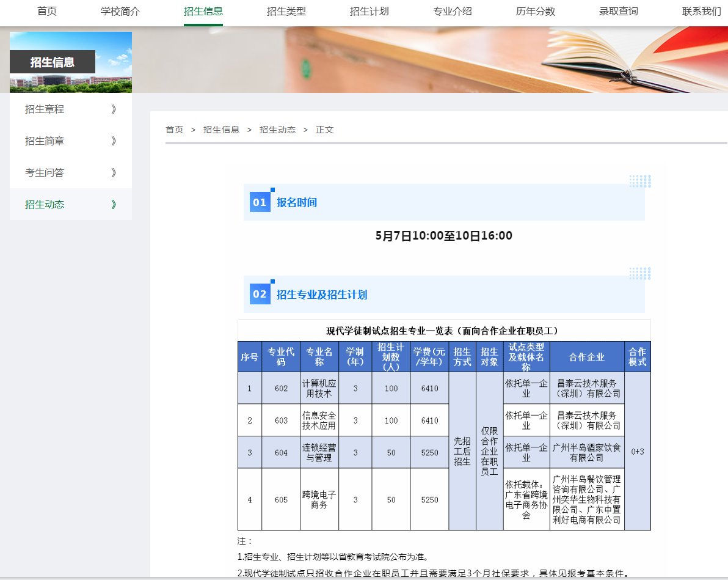Click the major code 605 cell
This screenshot has height=580, width=728.
coord(281,499)
